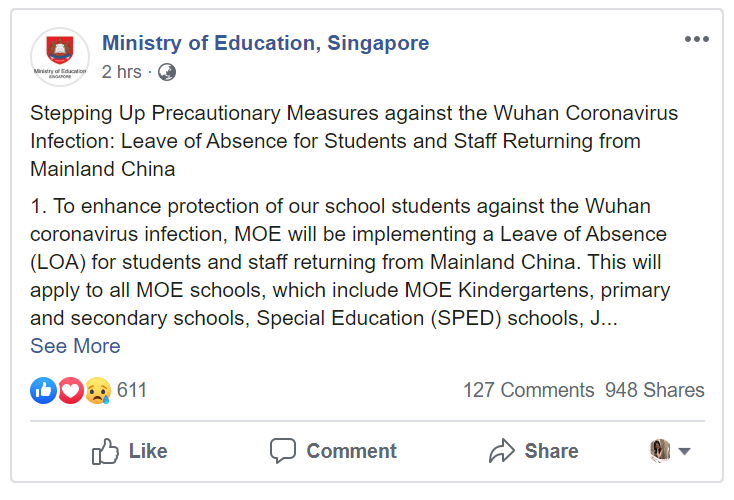Image resolution: width=734 pixels, height=500 pixels.
Task: View the 127 Comments list
Action: tap(528, 390)
